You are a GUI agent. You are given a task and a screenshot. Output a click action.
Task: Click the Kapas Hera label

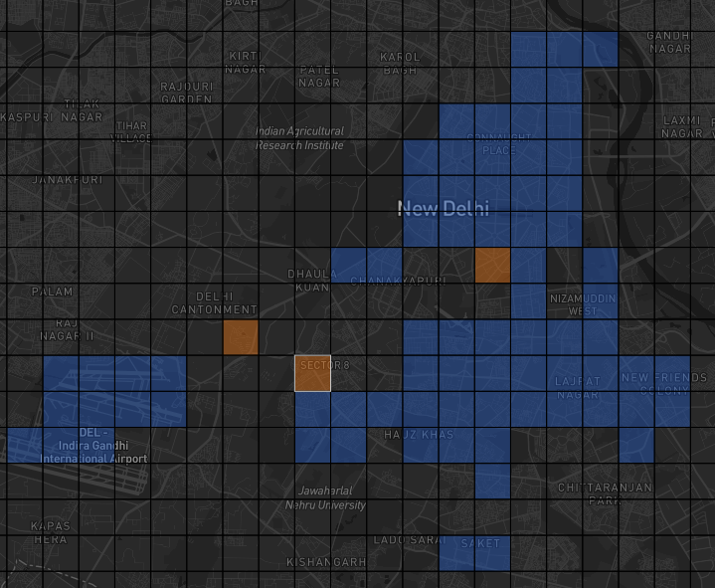(x=50, y=533)
